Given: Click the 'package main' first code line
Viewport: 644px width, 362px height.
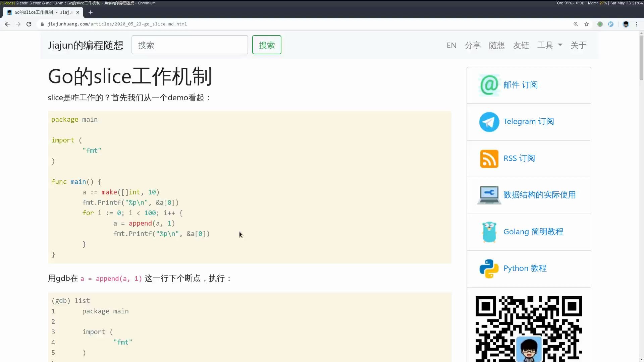Looking at the screenshot, I should pos(74,120).
